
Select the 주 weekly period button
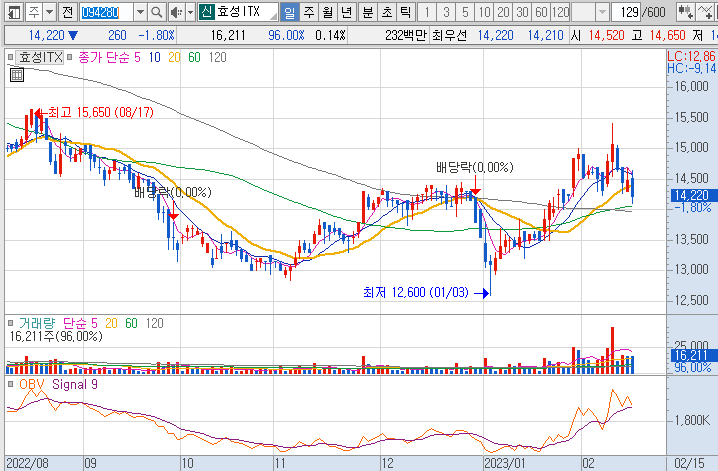(x=309, y=12)
